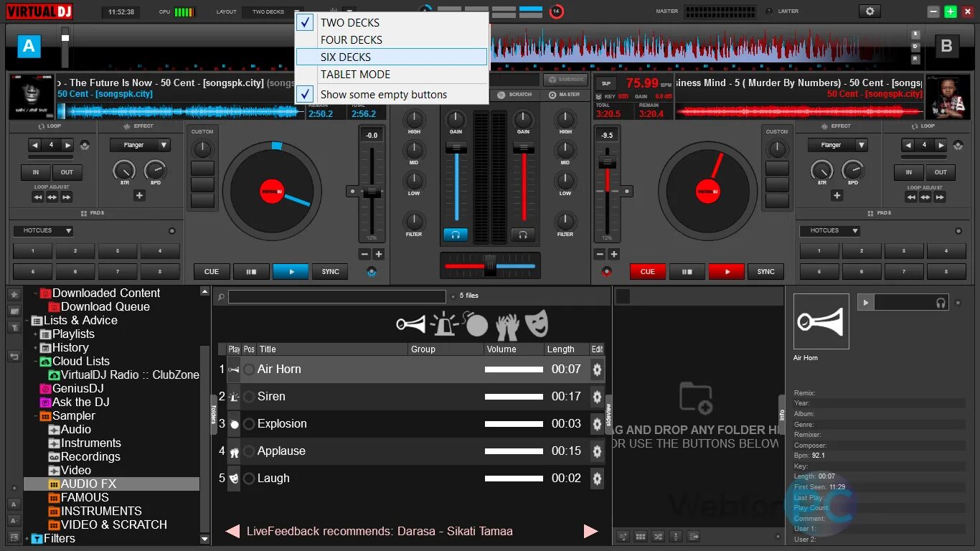This screenshot has height=551, width=980.
Task: Click add folder icon in sideview
Action: point(696,397)
